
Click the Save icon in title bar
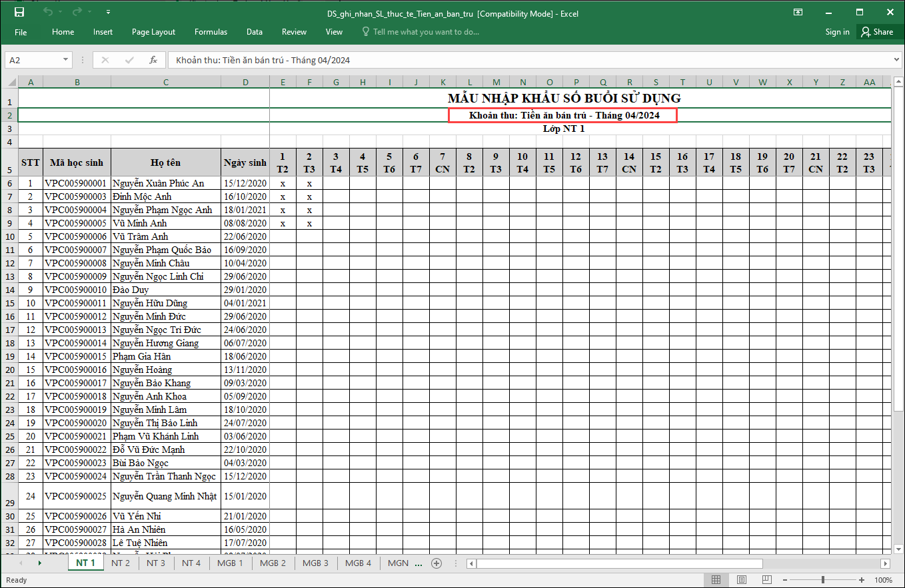[19, 13]
